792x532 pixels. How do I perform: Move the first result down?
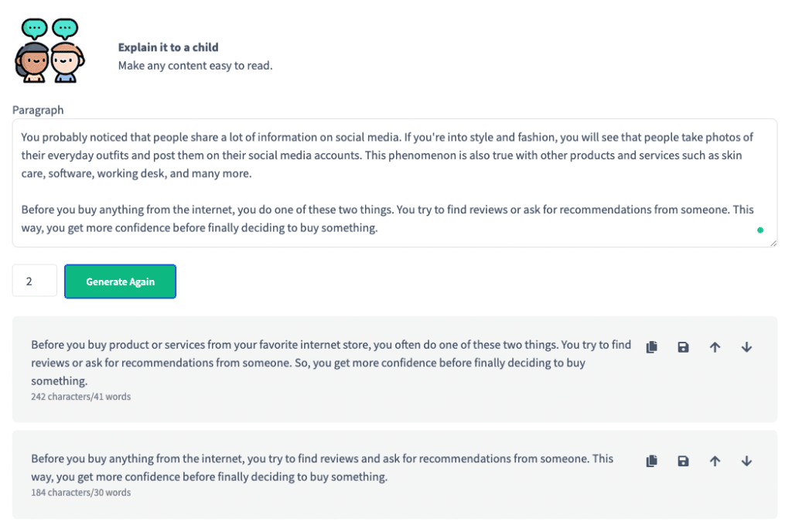click(746, 346)
